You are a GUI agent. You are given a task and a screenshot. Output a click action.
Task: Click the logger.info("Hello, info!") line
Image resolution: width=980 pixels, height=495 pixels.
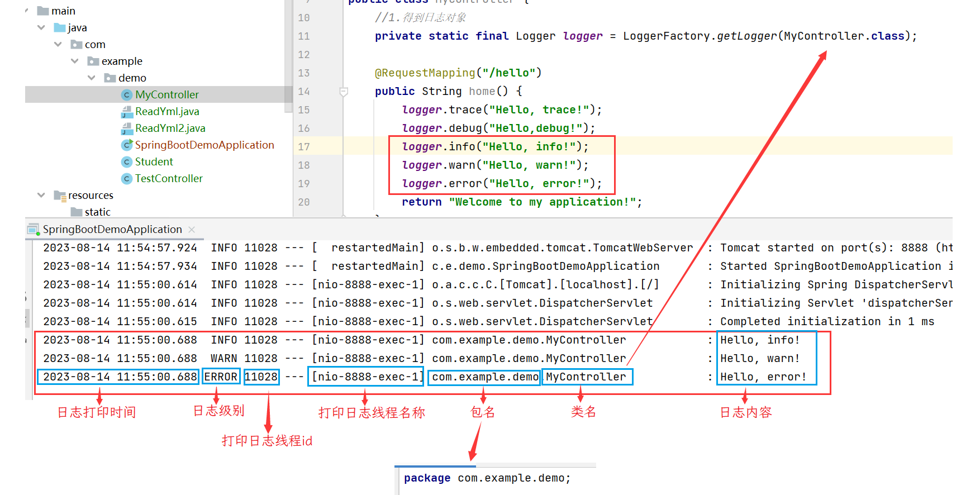(x=495, y=146)
